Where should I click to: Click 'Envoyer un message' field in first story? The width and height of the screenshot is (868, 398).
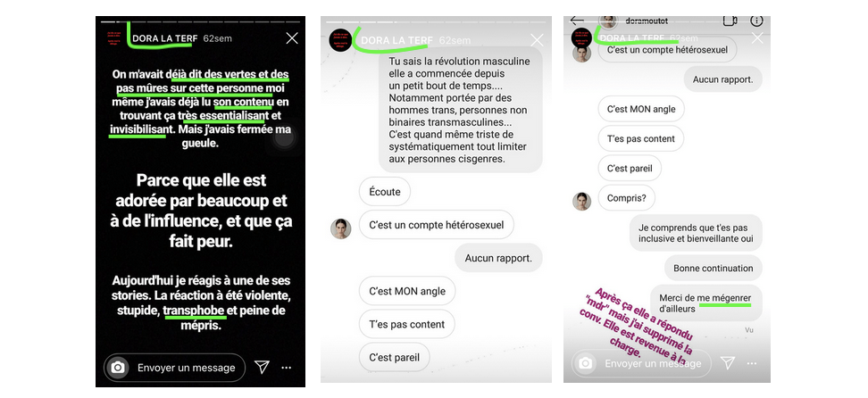click(x=174, y=368)
